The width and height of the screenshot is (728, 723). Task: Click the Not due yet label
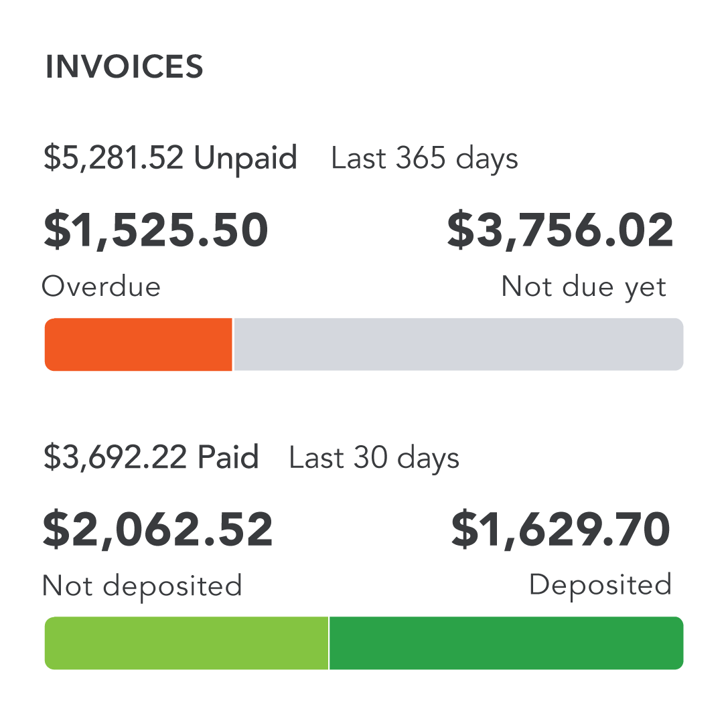[583, 287]
